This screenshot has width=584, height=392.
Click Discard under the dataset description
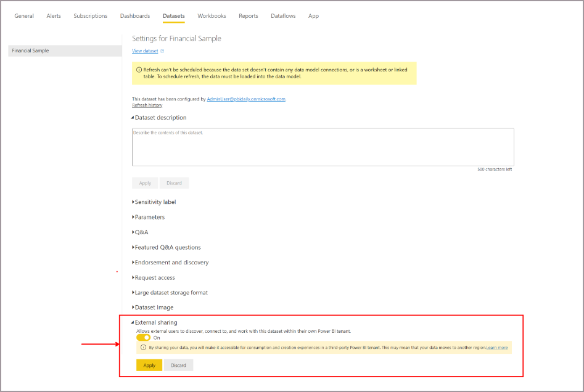tap(174, 183)
